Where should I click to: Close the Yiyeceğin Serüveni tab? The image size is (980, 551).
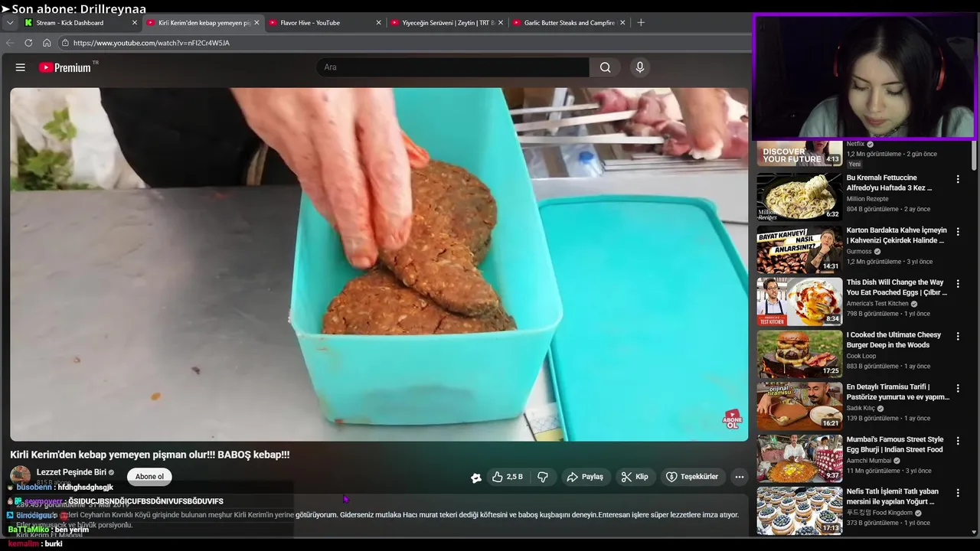click(501, 23)
